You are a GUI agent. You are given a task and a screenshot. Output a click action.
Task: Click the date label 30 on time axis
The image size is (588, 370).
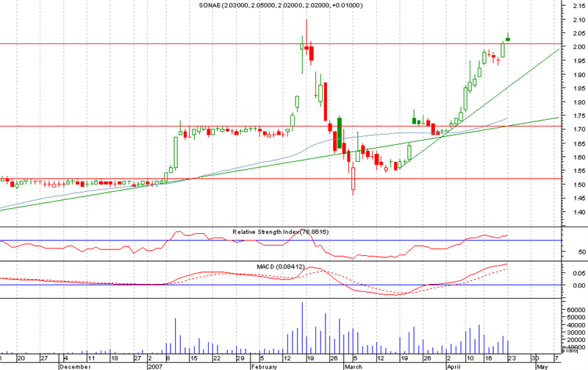[x=535, y=358]
